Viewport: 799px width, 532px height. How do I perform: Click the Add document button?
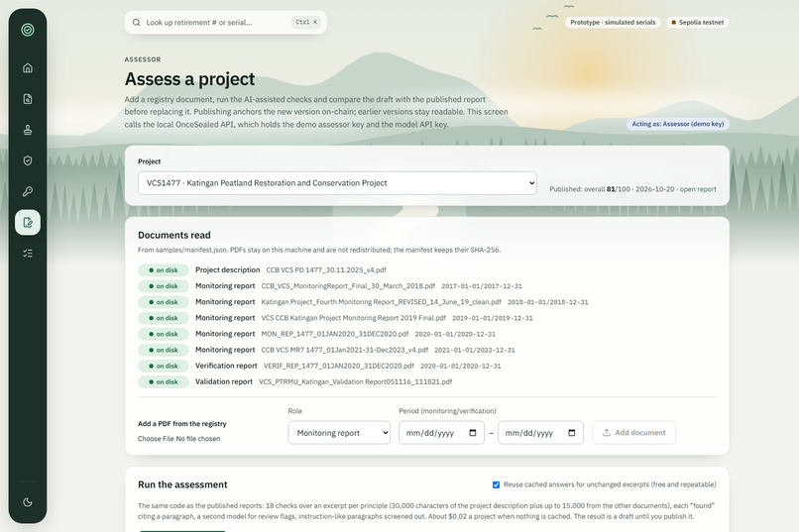pyautogui.click(x=633, y=433)
